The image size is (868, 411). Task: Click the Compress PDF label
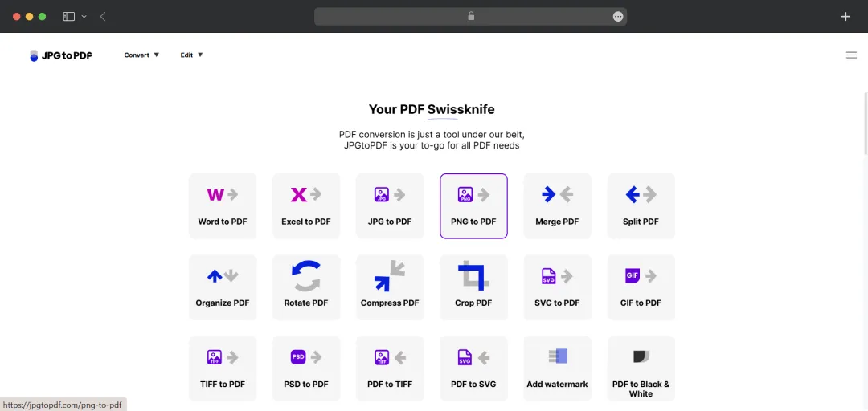(390, 303)
